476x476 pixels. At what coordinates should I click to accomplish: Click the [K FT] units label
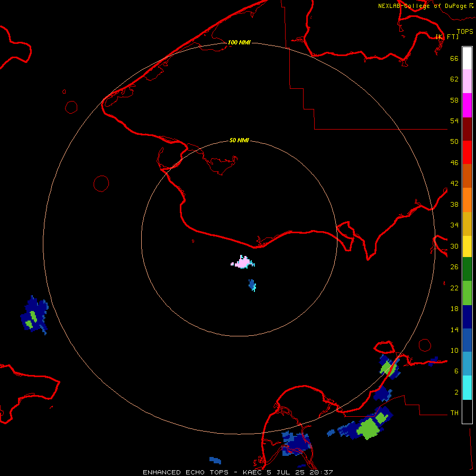(447, 36)
